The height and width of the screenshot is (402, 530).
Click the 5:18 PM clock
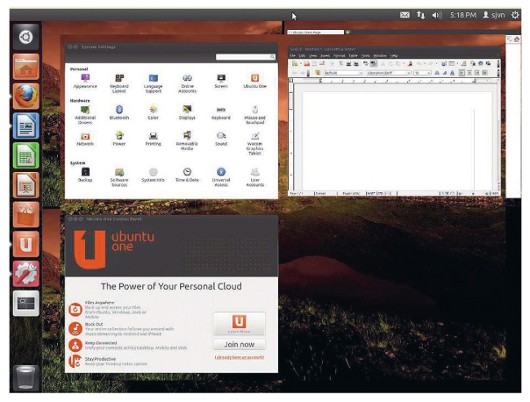(463, 15)
